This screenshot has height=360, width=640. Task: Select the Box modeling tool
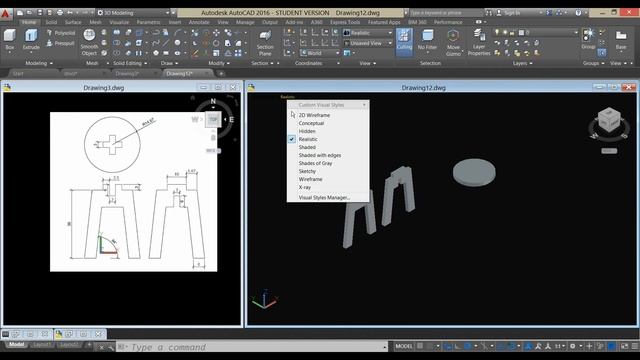coord(10,40)
